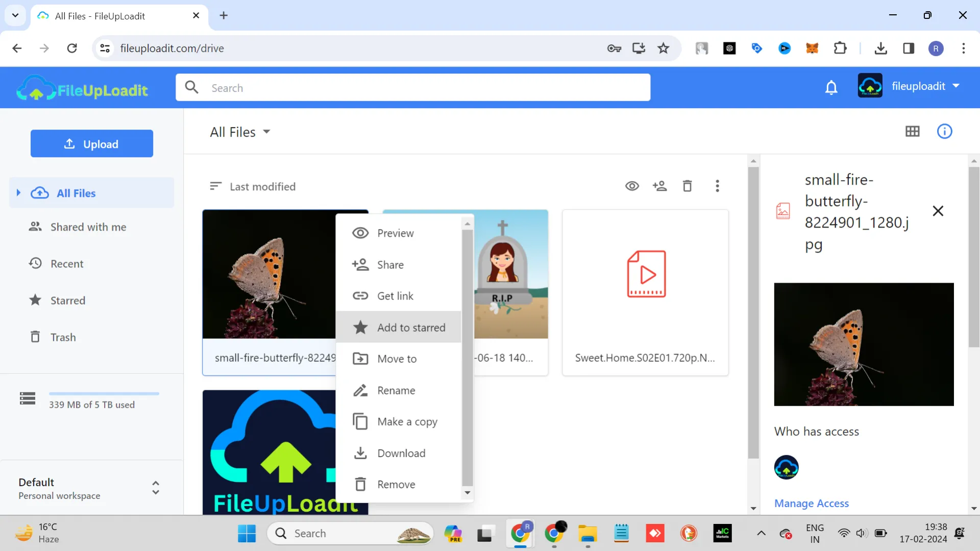
Task: Open a new browser tab
Action: tap(224, 15)
